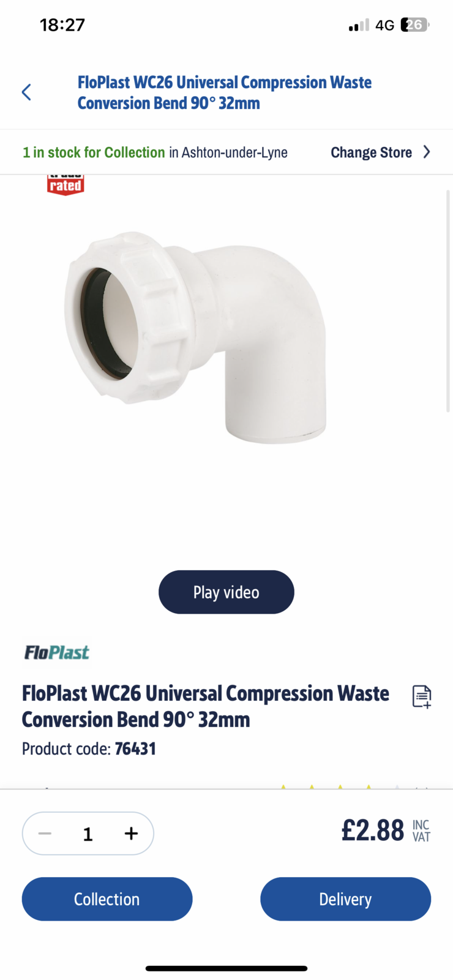
Task: Tap the FloPlast brand logo
Action: click(x=56, y=652)
